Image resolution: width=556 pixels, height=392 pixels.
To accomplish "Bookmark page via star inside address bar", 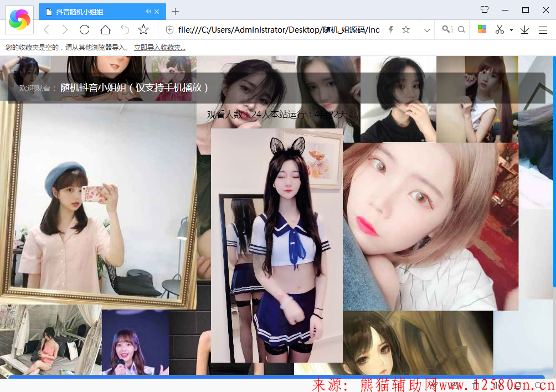I will click(406, 30).
